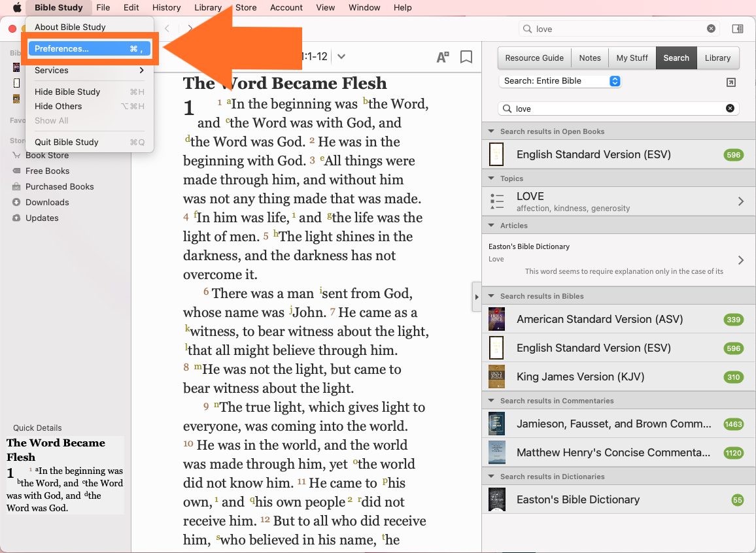Select Quit Bible Study menu item

67,142
